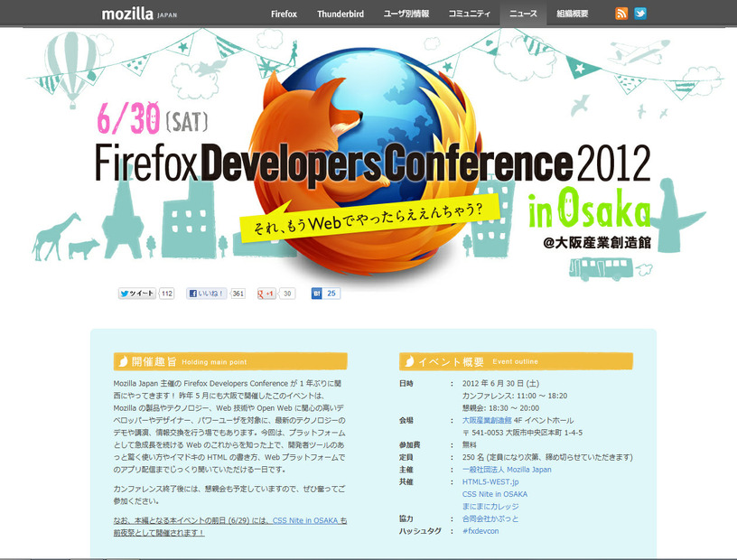The height and width of the screenshot is (560, 737).
Task: Open the 大阪産業創造館 venue link
Action: (x=487, y=420)
